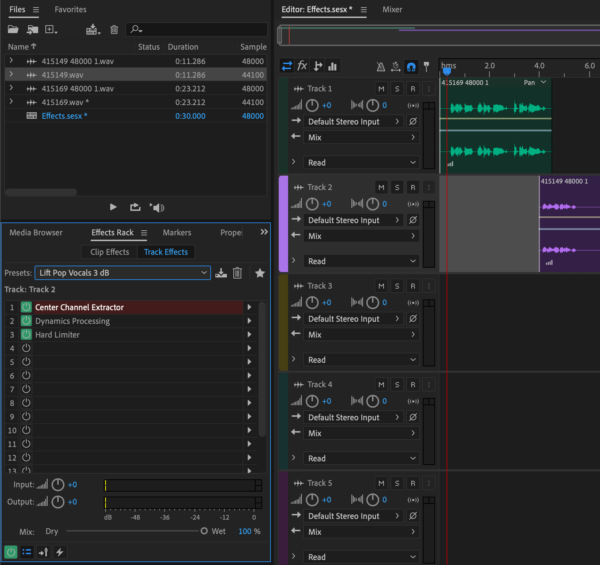Solo Track 2

(397, 187)
